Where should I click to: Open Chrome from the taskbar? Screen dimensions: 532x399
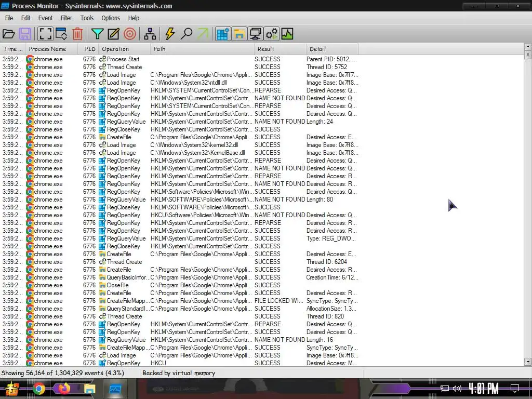click(38, 389)
